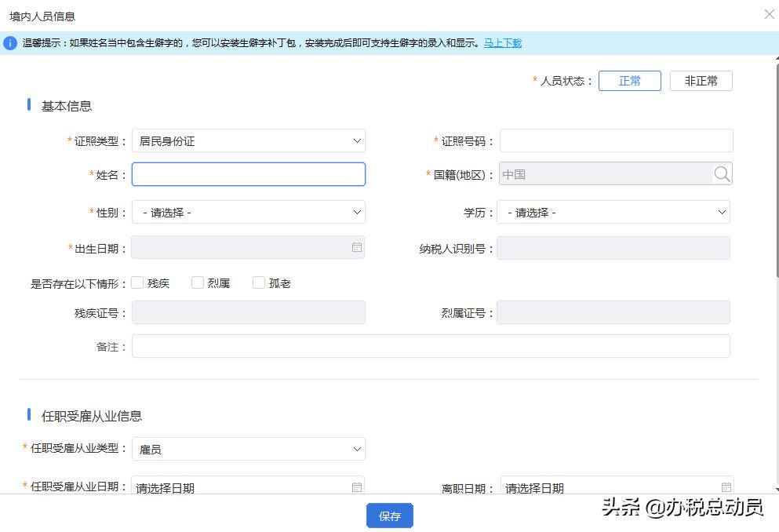
Task: Open the calendar icon for 离职日期
Action: point(725,487)
